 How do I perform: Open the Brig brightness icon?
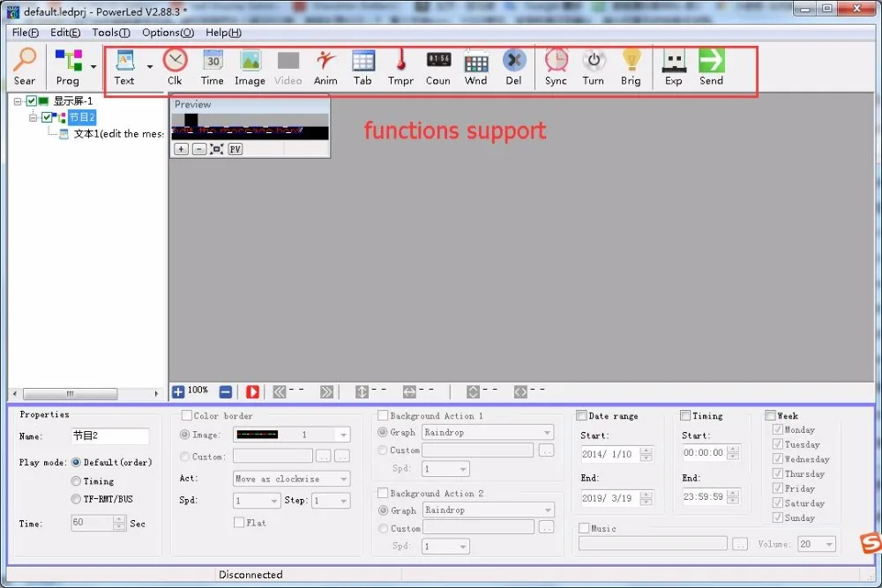(632, 66)
